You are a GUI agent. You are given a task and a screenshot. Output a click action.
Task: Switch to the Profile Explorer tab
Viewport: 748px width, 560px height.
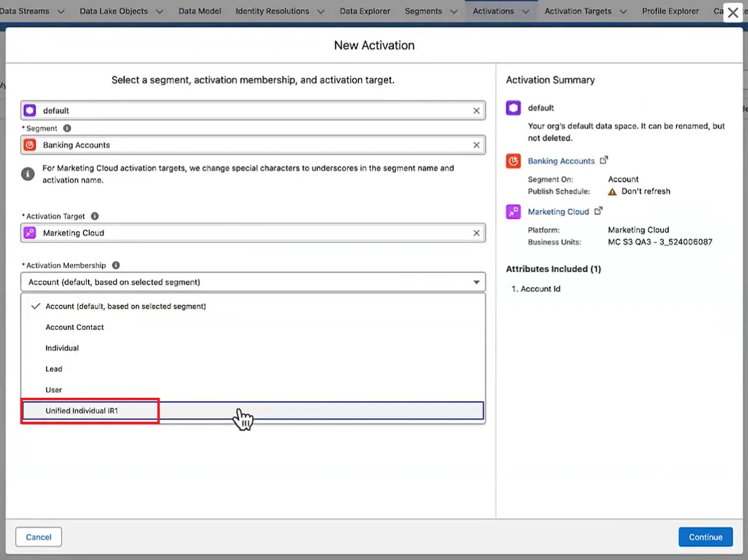coord(670,11)
